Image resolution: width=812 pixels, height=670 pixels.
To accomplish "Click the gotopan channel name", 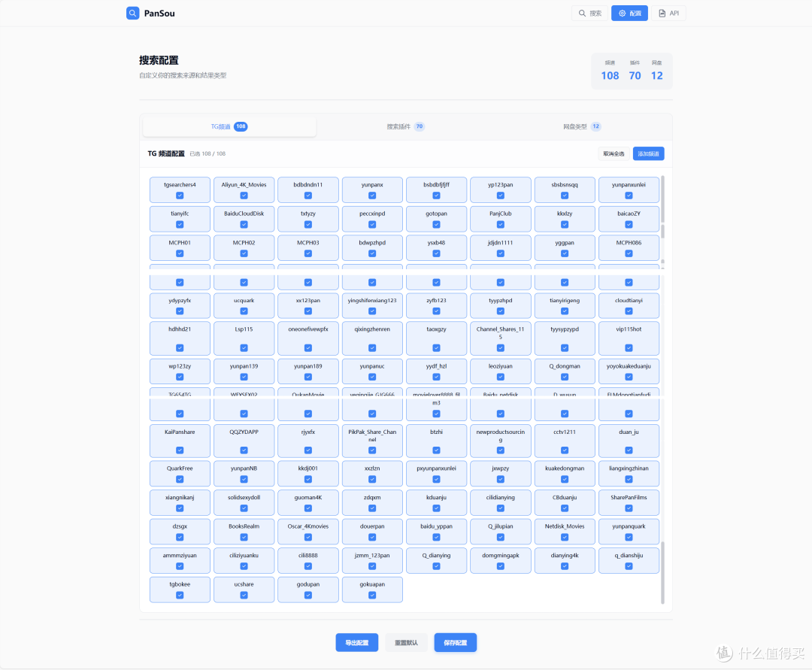I will 437,214.
